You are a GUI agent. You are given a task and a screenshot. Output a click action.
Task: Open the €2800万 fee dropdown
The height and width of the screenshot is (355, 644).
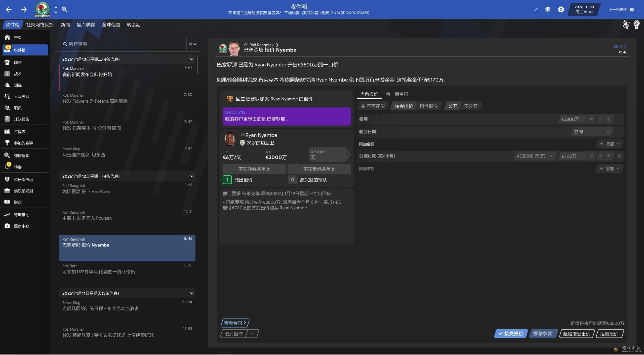(x=591, y=119)
